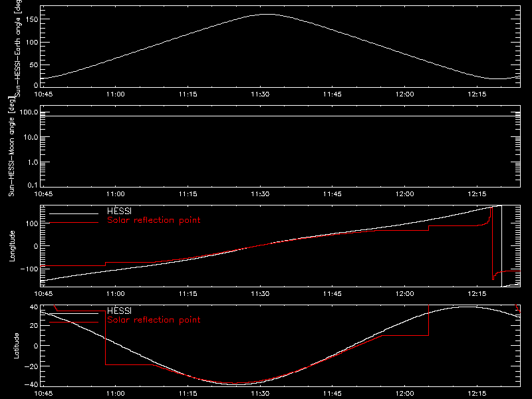Click '11:00' time label under Latitude plot
Viewport: 532px width, 399px height.
[116, 394]
